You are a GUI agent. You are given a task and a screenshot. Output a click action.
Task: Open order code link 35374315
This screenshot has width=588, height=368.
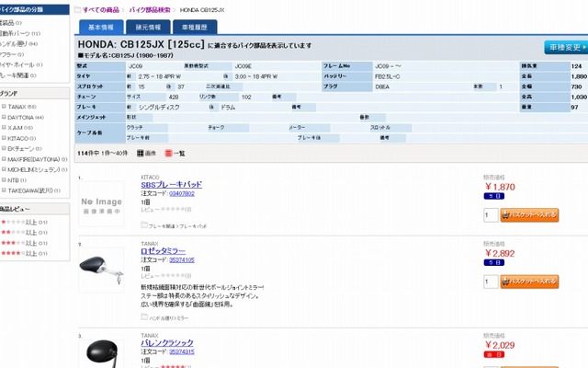pyautogui.click(x=182, y=351)
